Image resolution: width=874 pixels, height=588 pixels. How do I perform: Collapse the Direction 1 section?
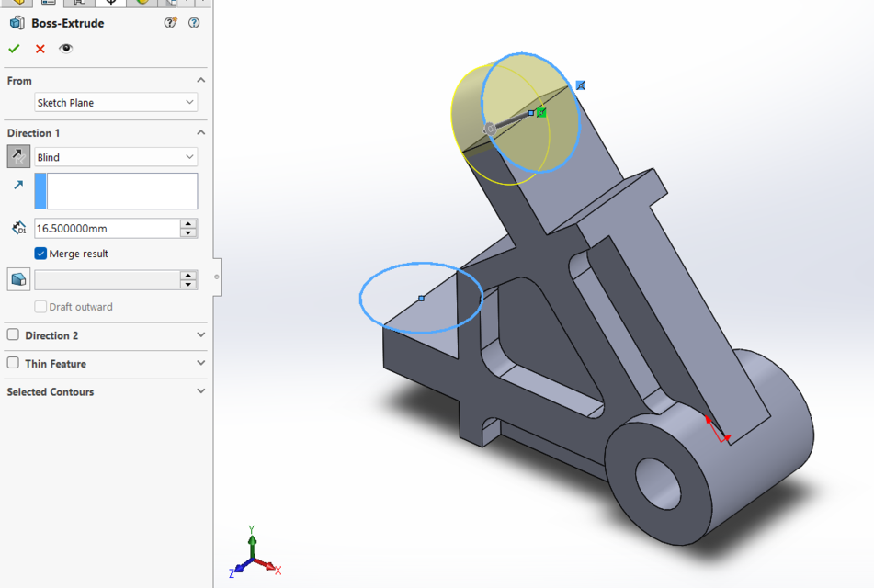pyautogui.click(x=200, y=132)
